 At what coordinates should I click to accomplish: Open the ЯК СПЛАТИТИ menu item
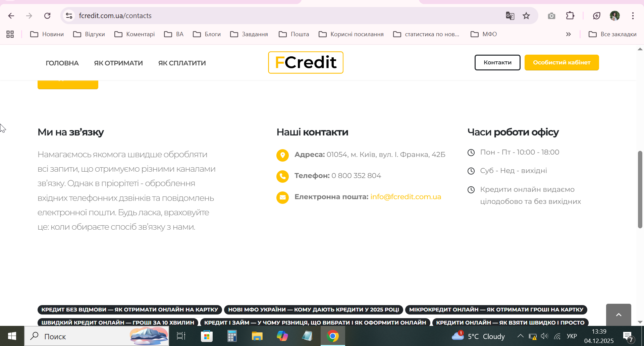pos(182,63)
